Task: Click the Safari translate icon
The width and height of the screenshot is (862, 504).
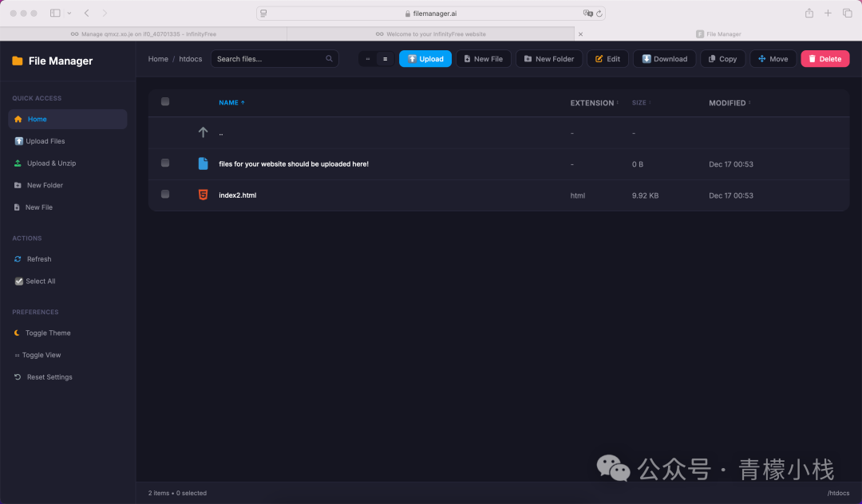Action: click(587, 14)
